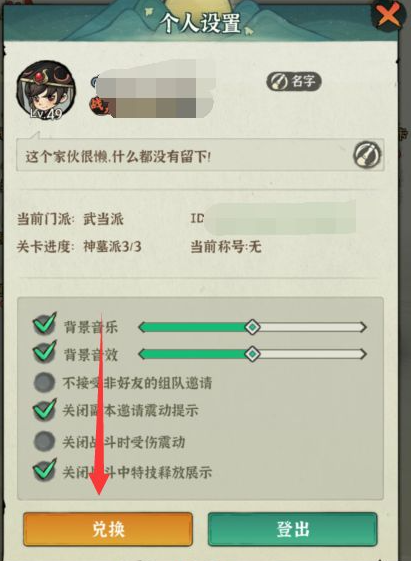Uncheck the 背景音乐 checkbox
Viewport: 411px width, 561px height.
(44, 325)
